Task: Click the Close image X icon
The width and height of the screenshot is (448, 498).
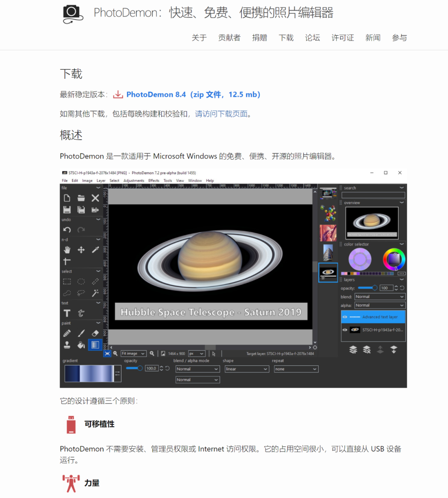Action: tap(95, 198)
